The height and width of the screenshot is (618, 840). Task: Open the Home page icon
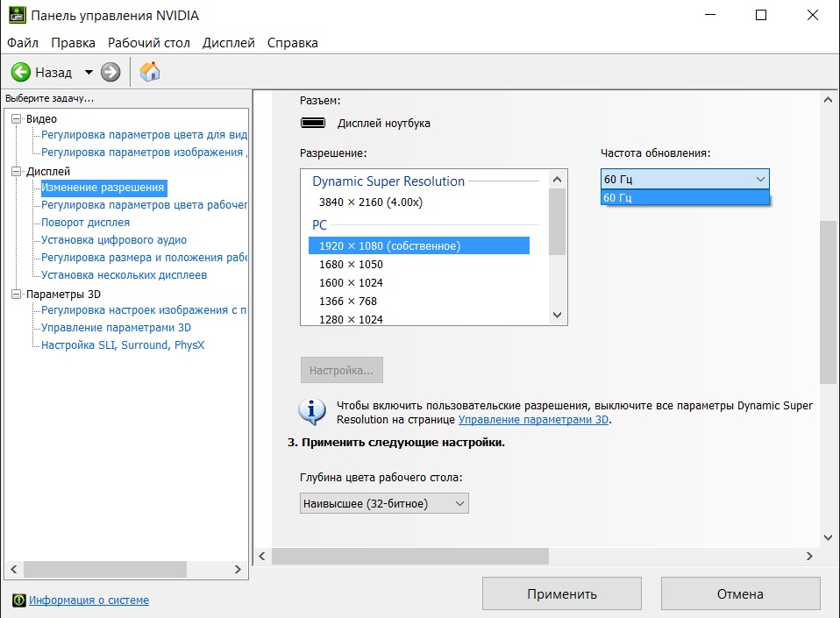(150, 71)
